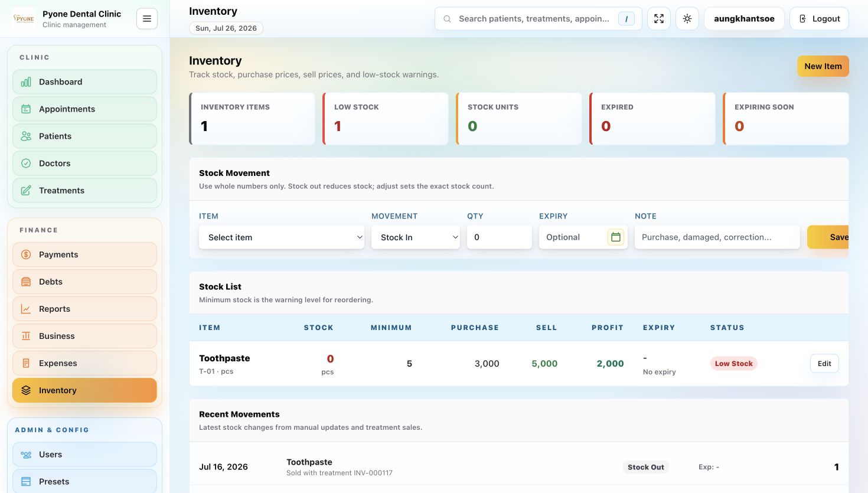
Task: Click the Payments coin icon
Action: [x=26, y=254]
